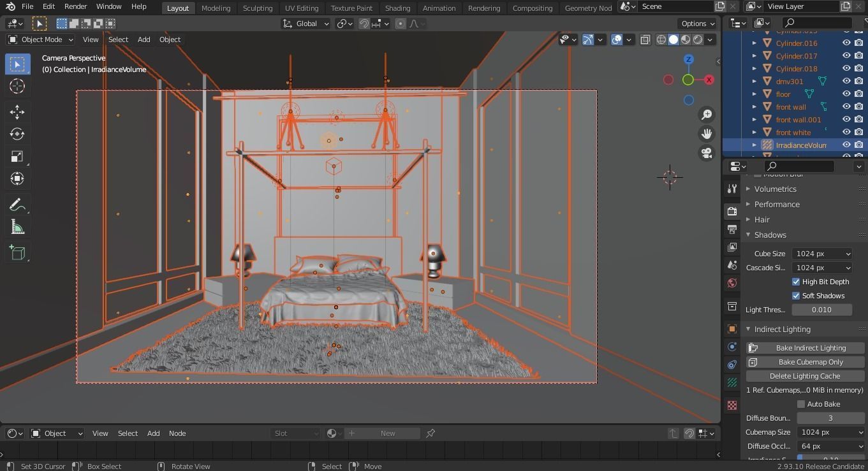Screen dimensions: 868x471
Task: Enable the Auto Bake checkbox
Action: coord(801,403)
